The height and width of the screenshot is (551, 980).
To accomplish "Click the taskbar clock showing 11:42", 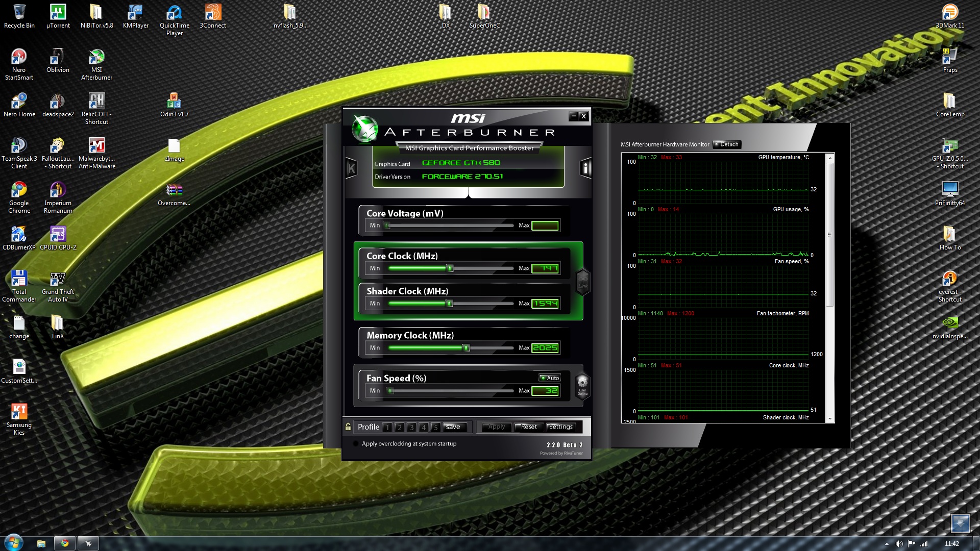I will coord(951,544).
